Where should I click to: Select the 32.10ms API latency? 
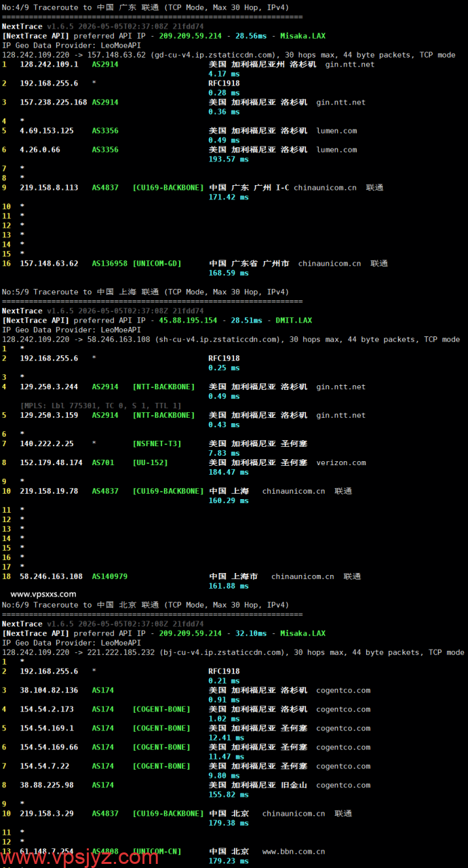pyautogui.click(x=250, y=634)
